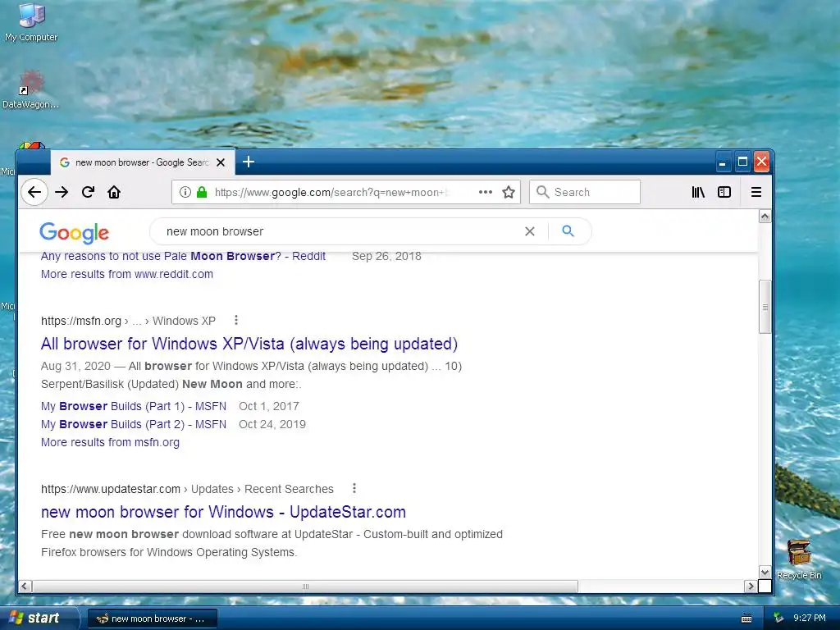Open 'All browser for Windows XP/Vista' result
840x630 pixels.
[249, 344]
